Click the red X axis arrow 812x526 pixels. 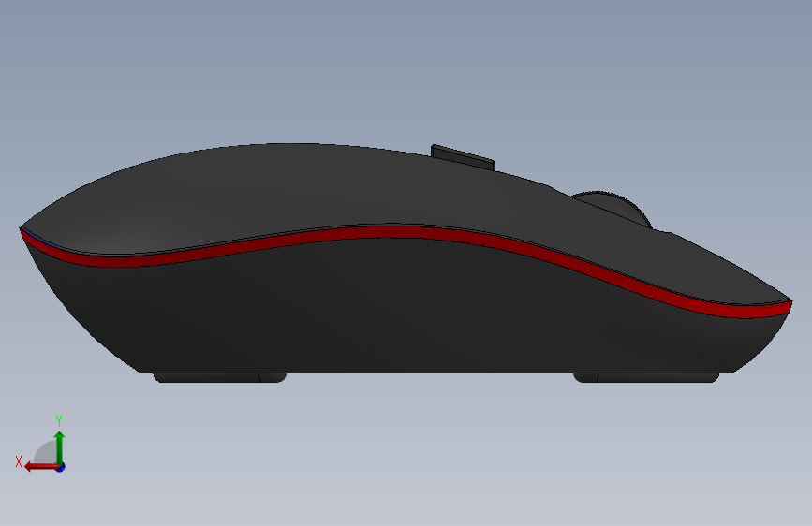click(x=40, y=467)
